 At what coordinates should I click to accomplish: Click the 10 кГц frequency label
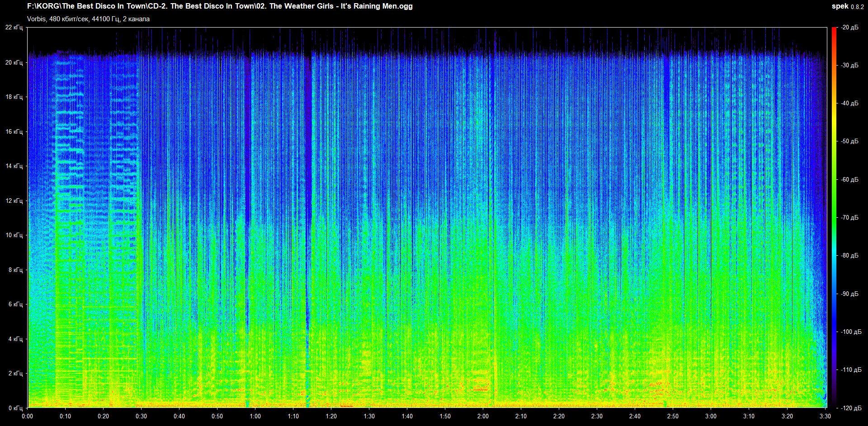pos(14,235)
